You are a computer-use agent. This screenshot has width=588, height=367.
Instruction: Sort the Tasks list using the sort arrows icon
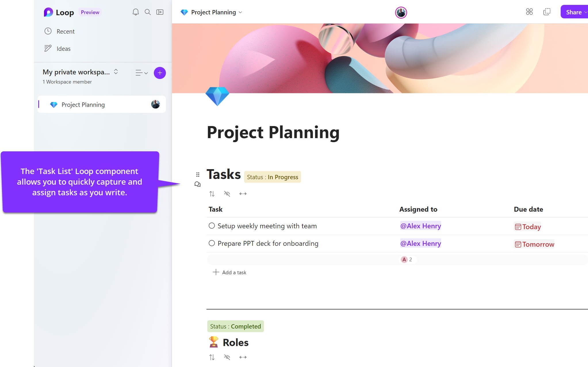pos(212,194)
